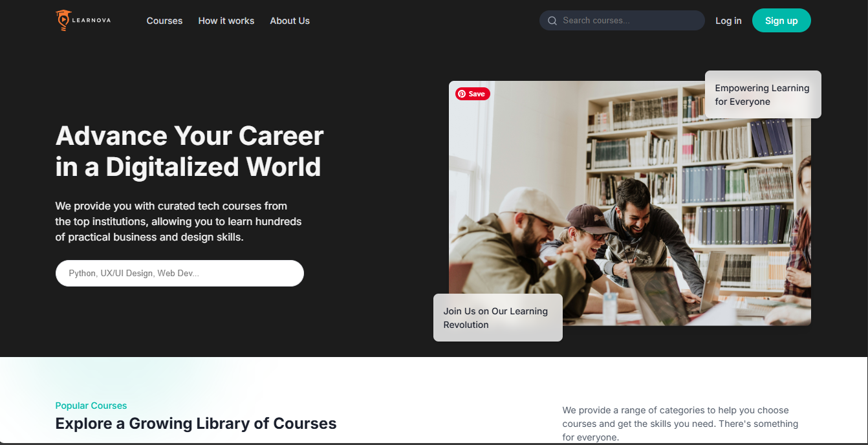
Task: Click the Pinterest Save button on the photo
Action: [473, 94]
